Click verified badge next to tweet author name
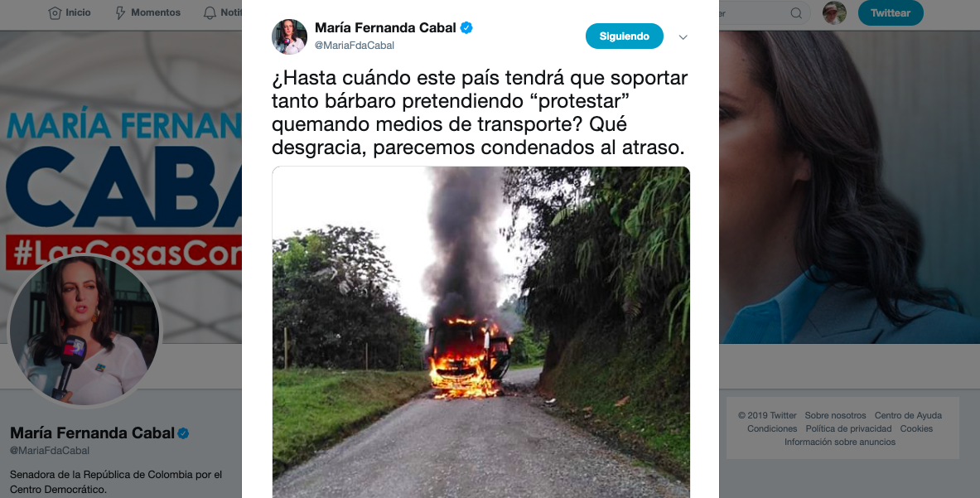This screenshot has height=498, width=980. [466, 27]
